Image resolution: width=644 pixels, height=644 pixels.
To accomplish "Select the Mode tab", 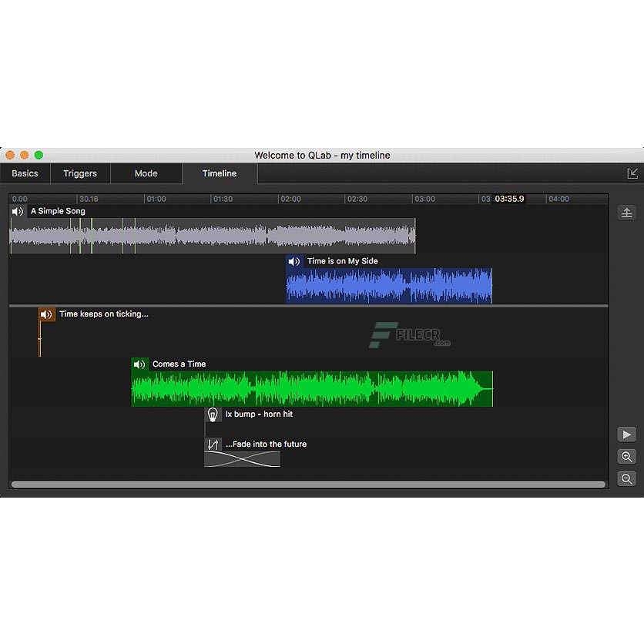I will 146,173.
